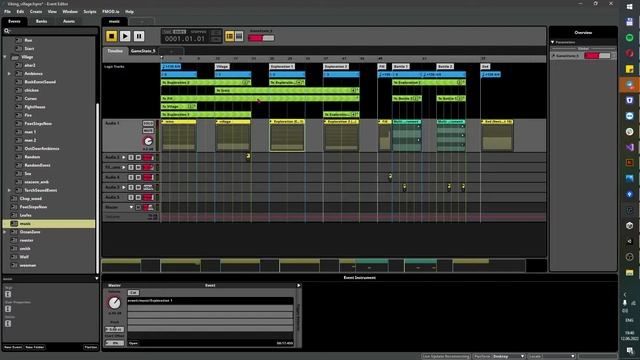Click the Notes add icon in properties

[x=8, y=323]
